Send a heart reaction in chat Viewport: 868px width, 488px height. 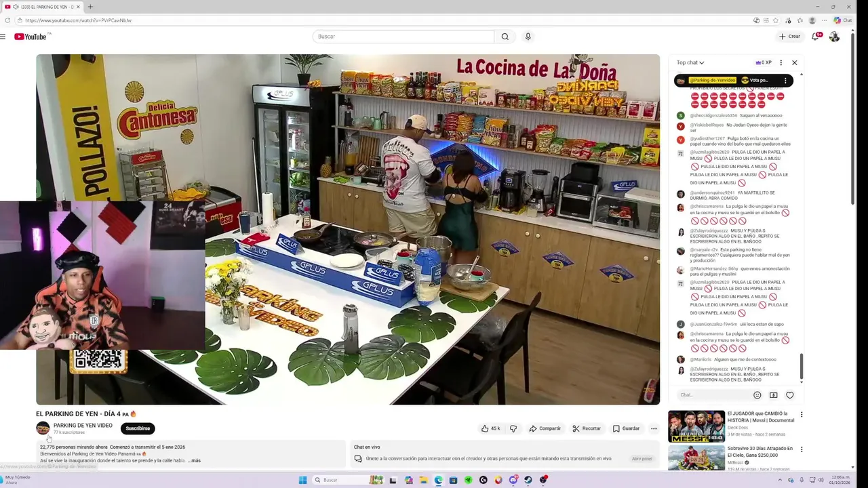pos(790,395)
